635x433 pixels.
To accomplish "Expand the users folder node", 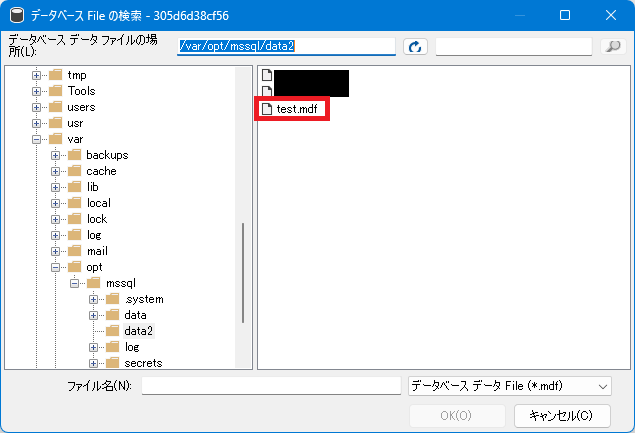I will (36, 107).
